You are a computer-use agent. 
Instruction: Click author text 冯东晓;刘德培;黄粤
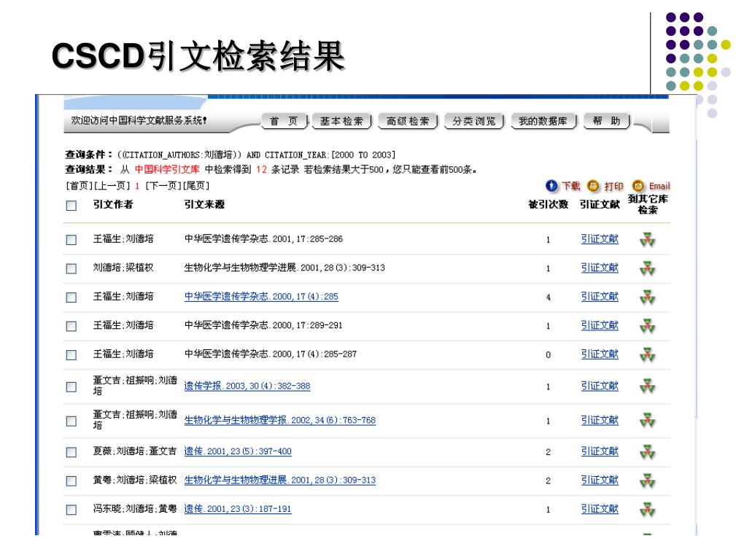pos(135,508)
